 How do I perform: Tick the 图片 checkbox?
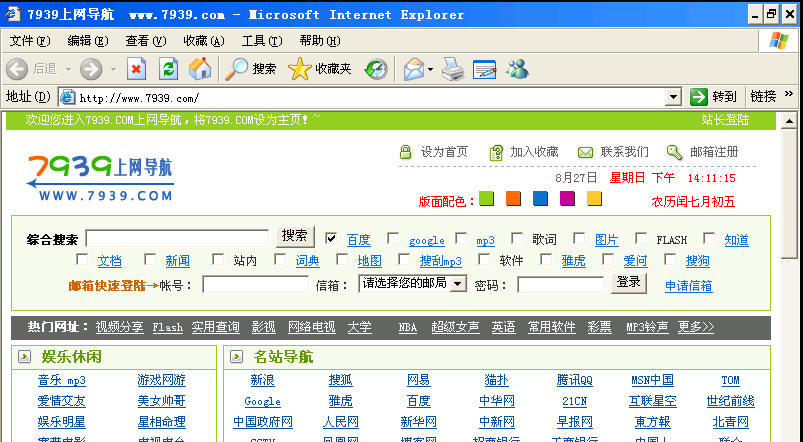click(x=579, y=238)
